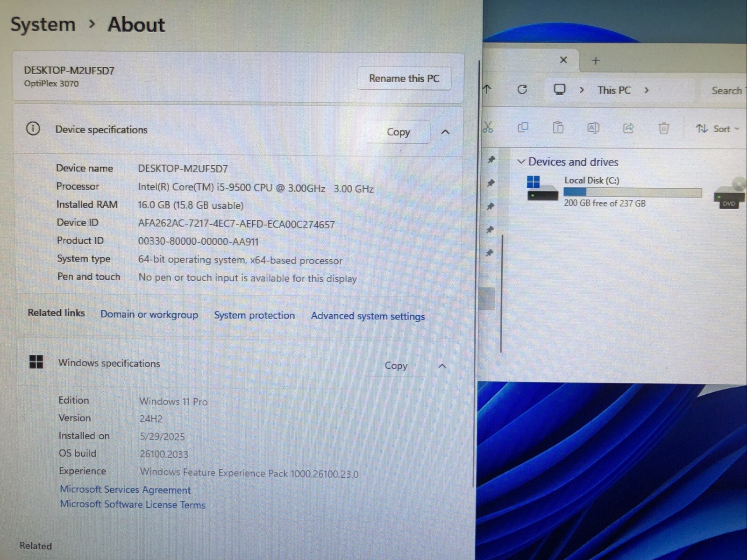The height and width of the screenshot is (560, 747).
Task: Expand the chevron after This PC
Action: pos(647,90)
